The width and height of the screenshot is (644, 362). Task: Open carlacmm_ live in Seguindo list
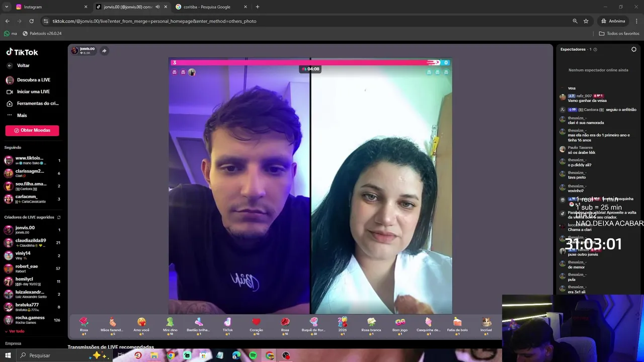click(x=32, y=199)
